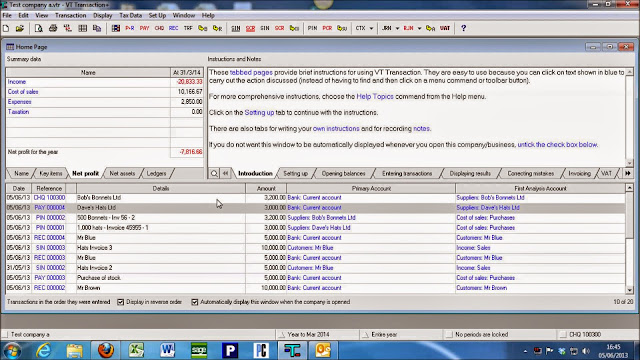Open Firefox from the taskbar
The image size is (640, 360).
[106, 350]
